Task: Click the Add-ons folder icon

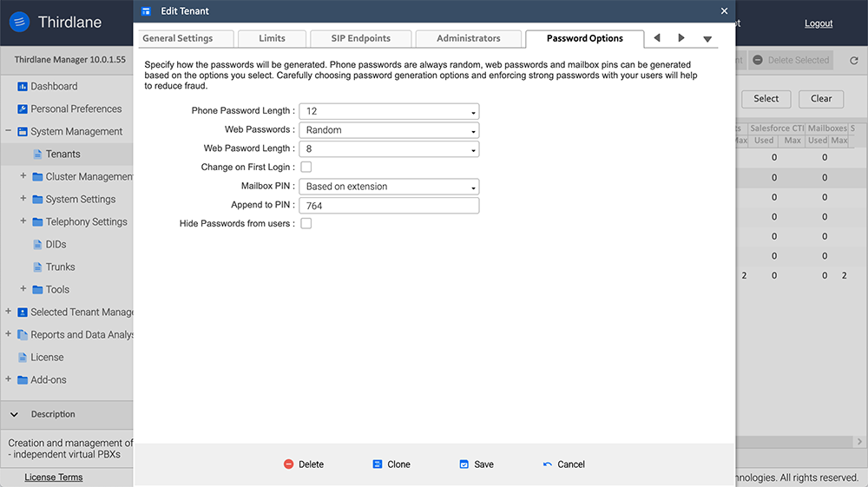Action: tap(23, 380)
